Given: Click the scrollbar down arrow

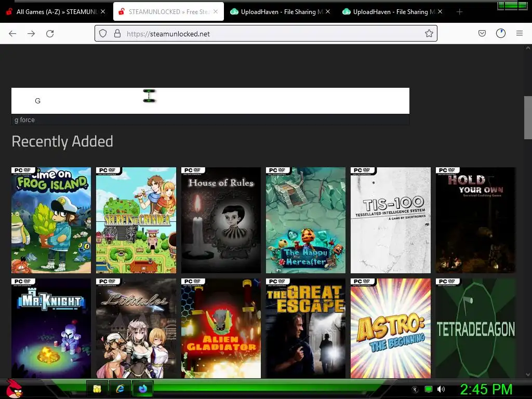Looking at the screenshot, I should pyautogui.click(x=528, y=375).
